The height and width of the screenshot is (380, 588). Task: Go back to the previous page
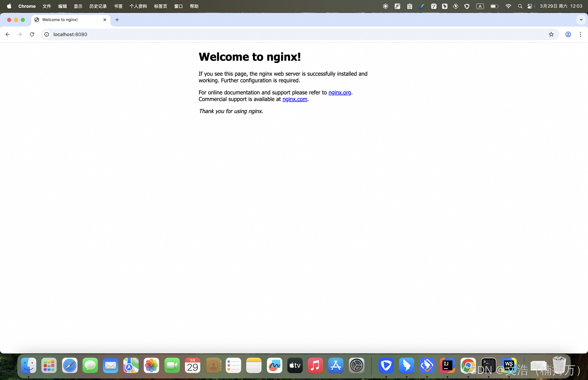click(x=7, y=34)
